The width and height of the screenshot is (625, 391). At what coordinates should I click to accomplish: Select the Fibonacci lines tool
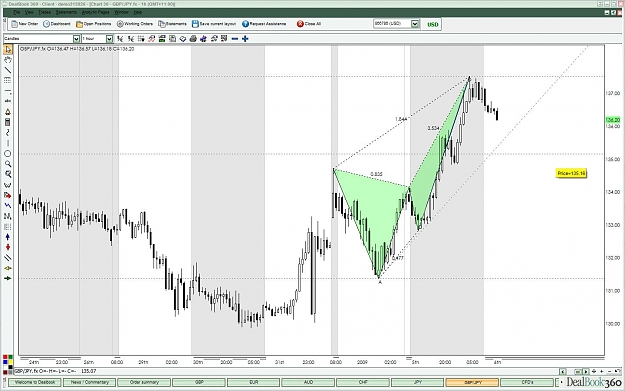[x=8, y=81]
